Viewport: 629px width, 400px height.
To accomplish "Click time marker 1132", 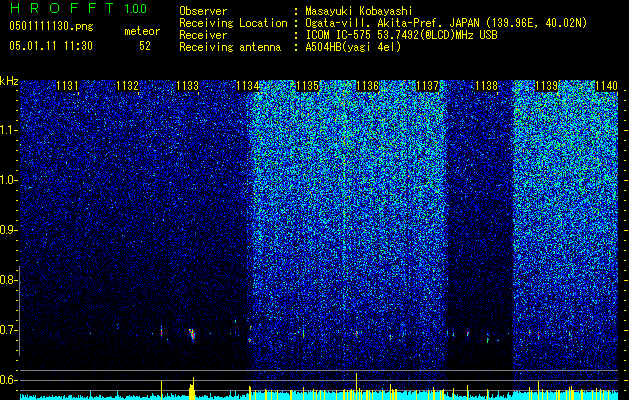I will 128,86.
